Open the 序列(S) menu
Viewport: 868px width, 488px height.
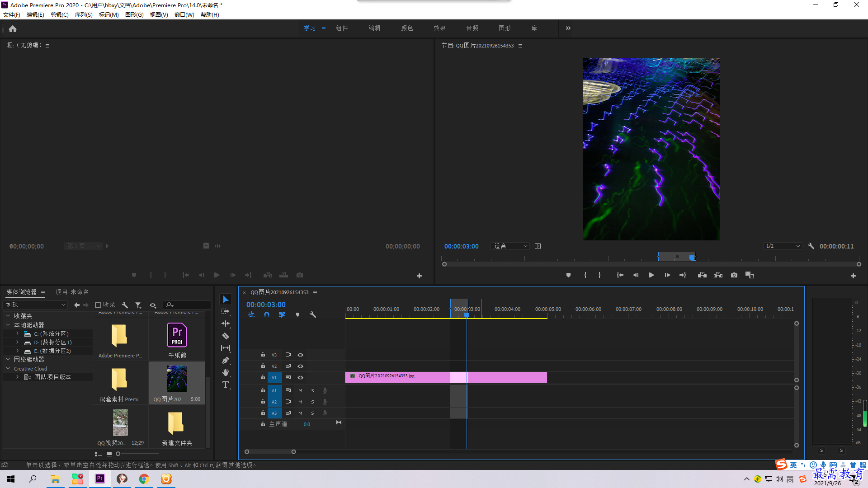click(84, 15)
